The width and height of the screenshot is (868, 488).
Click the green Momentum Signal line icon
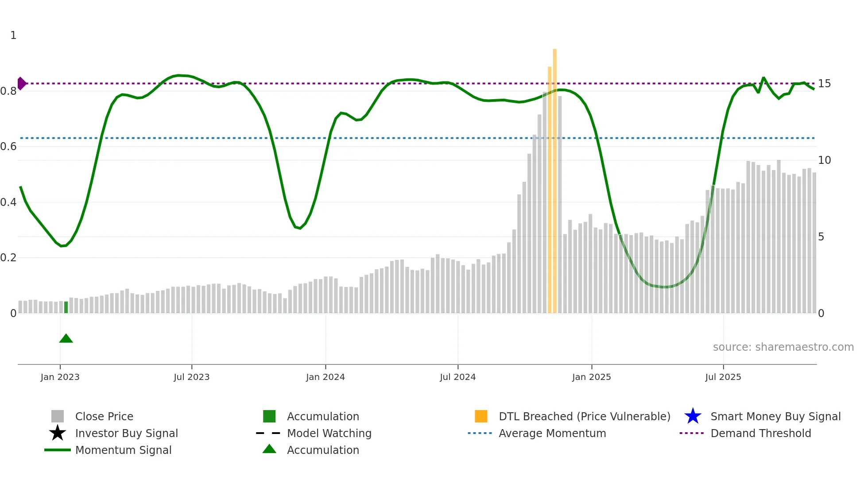click(x=58, y=450)
